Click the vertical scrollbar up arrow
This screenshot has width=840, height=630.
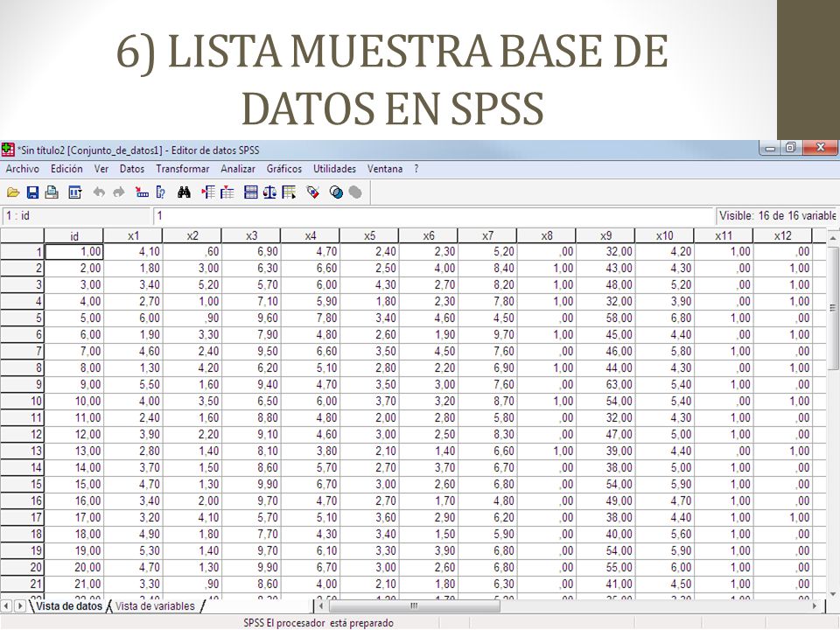pyautogui.click(x=832, y=237)
